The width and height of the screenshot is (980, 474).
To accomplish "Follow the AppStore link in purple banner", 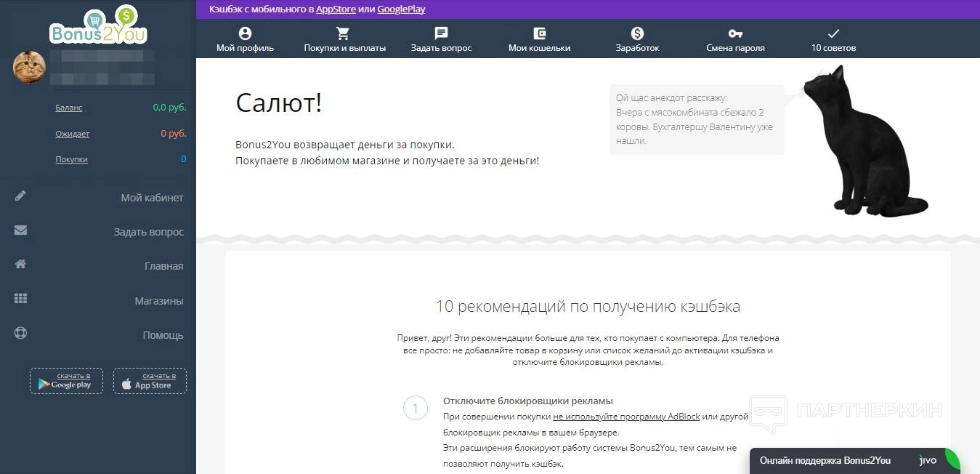I will pos(336,9).
